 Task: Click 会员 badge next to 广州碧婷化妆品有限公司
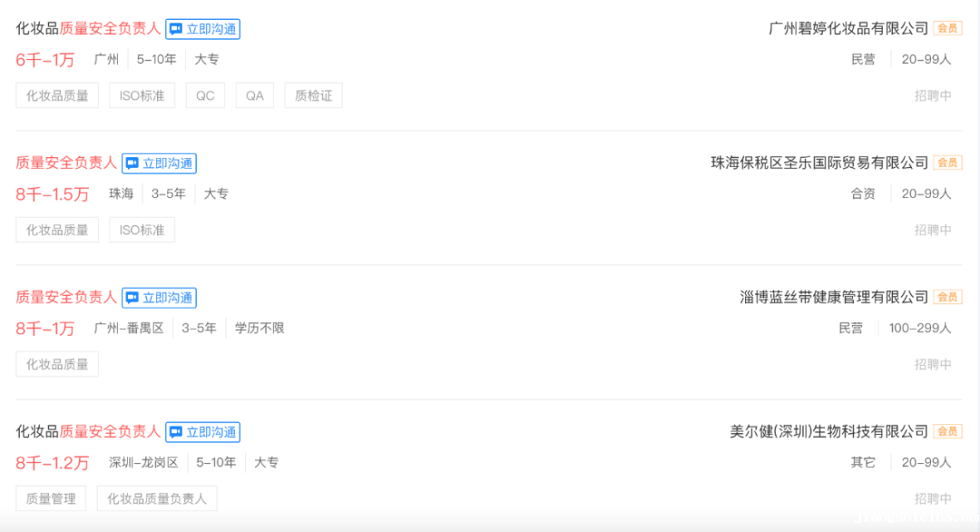tap(947, 28)
